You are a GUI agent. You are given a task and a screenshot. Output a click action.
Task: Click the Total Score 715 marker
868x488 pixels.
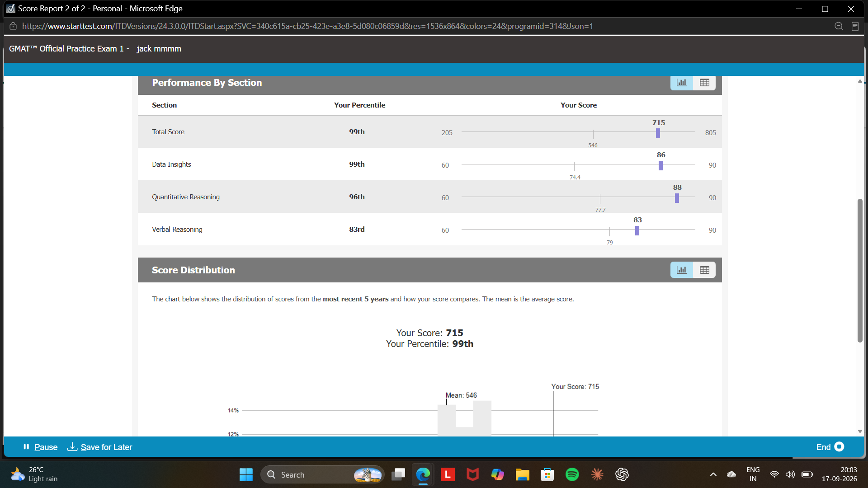658,133
